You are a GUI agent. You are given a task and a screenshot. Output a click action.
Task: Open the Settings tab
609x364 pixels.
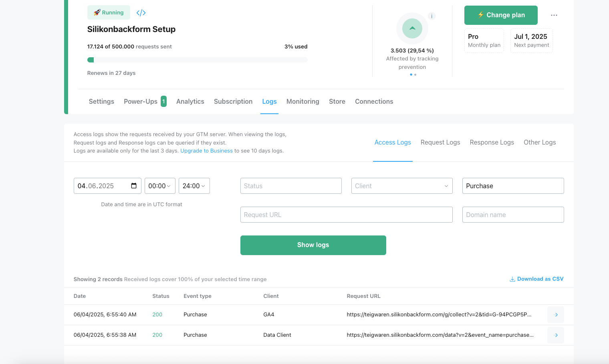tap(101, 102)
